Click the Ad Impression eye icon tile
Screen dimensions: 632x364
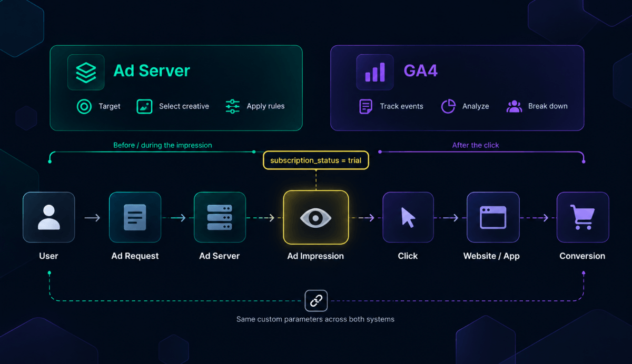[x=316, y=217]
